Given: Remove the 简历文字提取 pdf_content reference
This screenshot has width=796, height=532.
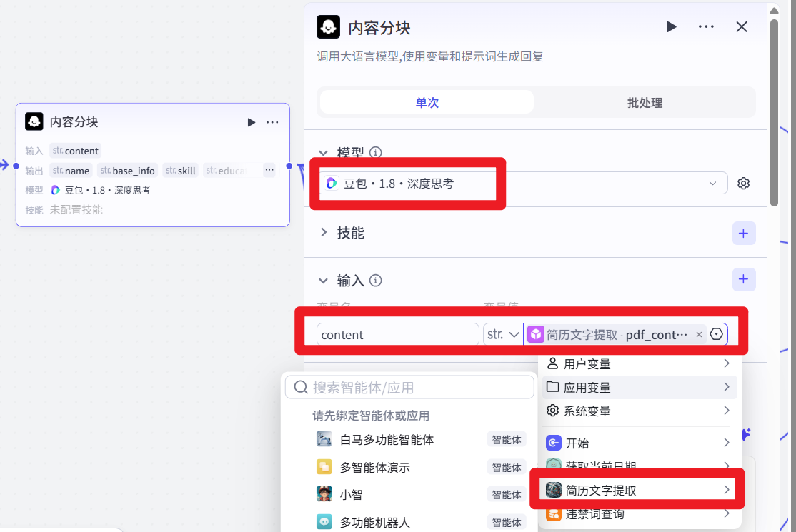Looking at the screenshot, I should 699,335.
